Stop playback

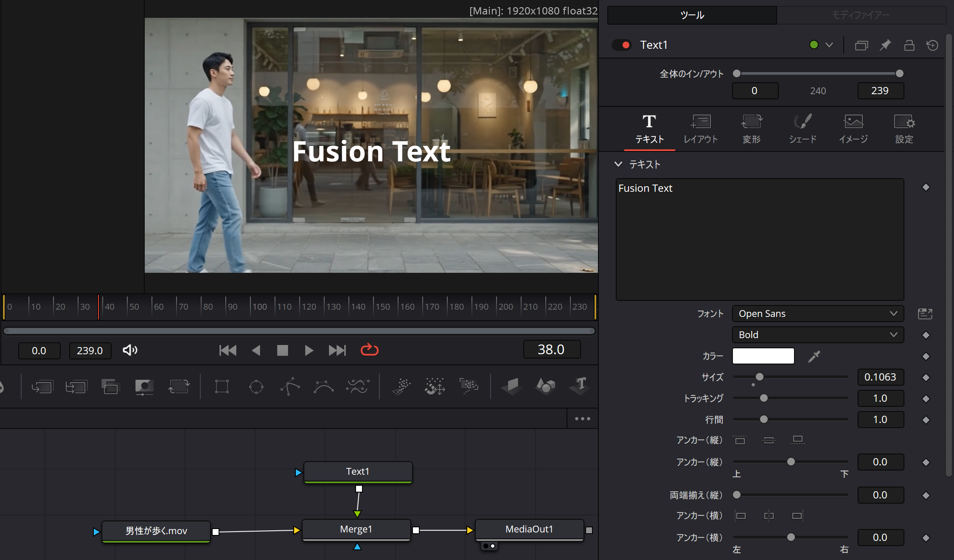(282, 350)
